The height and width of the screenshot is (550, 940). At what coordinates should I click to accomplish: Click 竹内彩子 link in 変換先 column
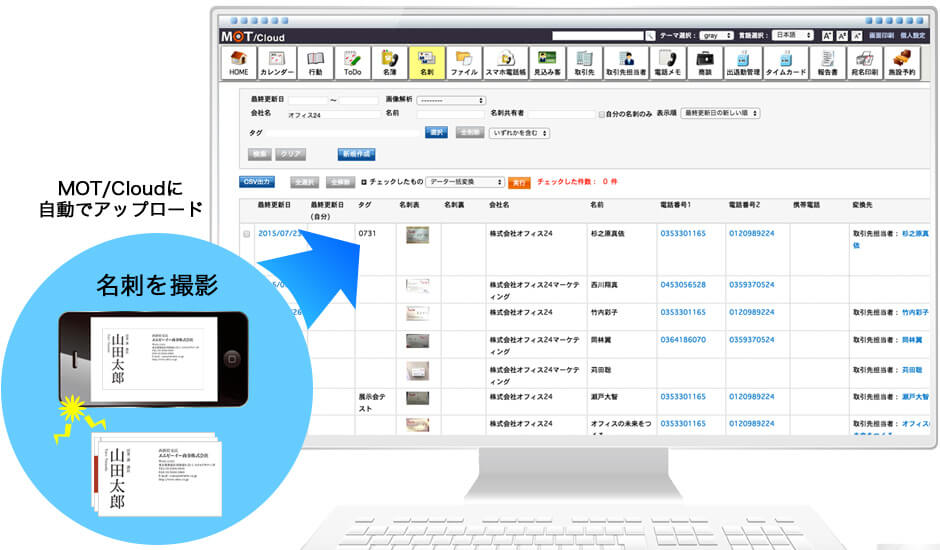tap(915, 312)
